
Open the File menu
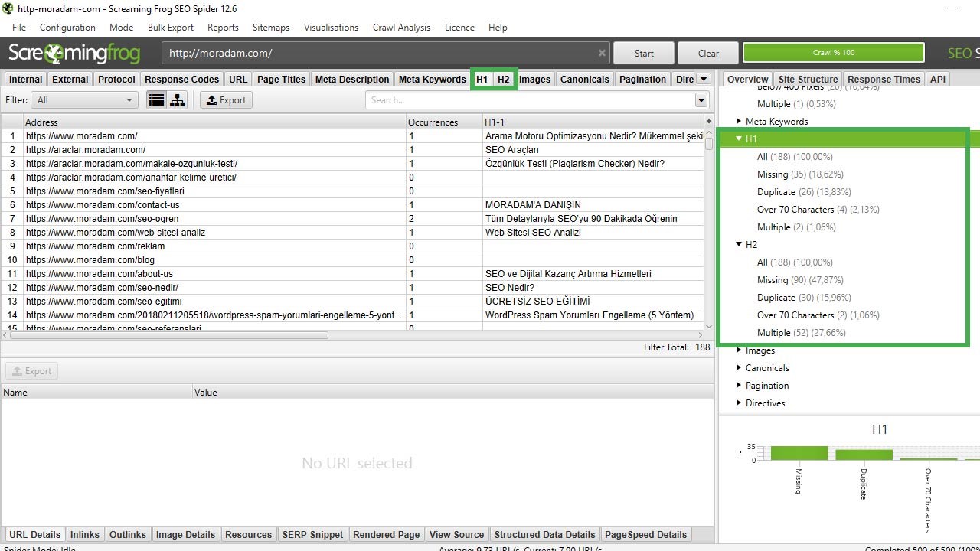[19, 28]
